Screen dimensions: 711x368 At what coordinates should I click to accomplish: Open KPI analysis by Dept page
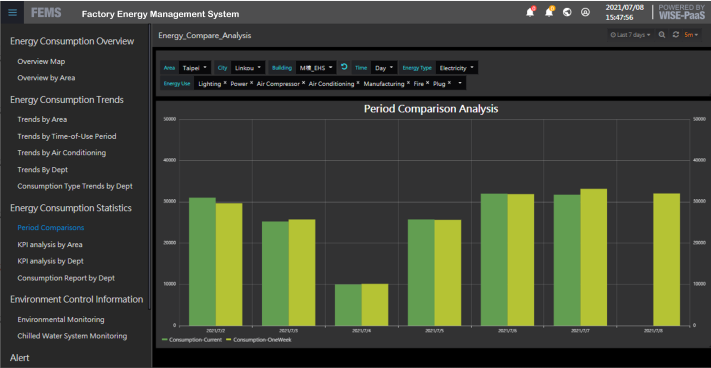(x=50, y=261)
